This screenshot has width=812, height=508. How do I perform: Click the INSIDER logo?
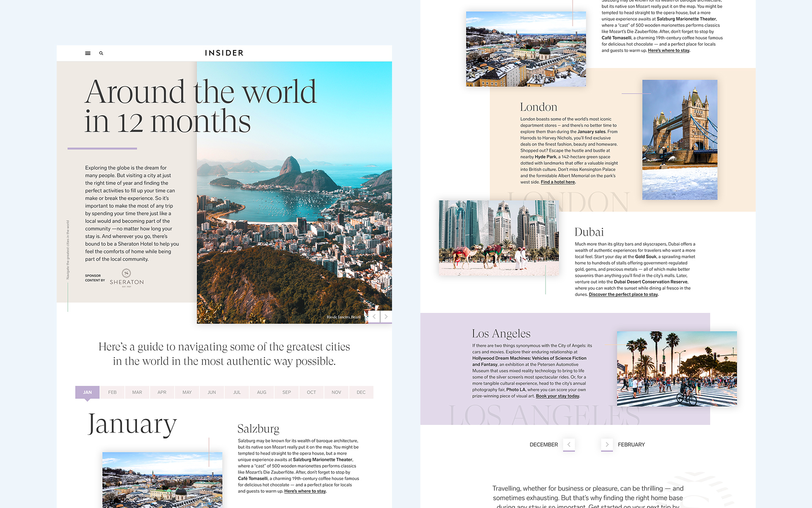pos(224,53)
